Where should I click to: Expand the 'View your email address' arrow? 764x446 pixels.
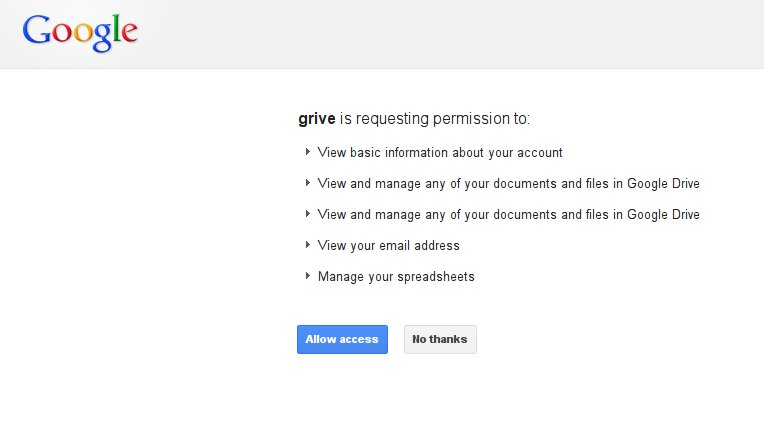(x=307, y=245)
